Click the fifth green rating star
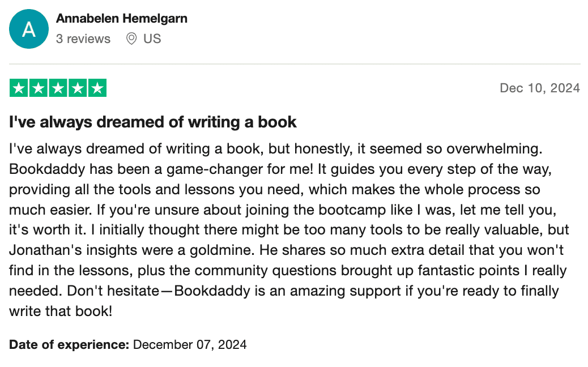 97,88
